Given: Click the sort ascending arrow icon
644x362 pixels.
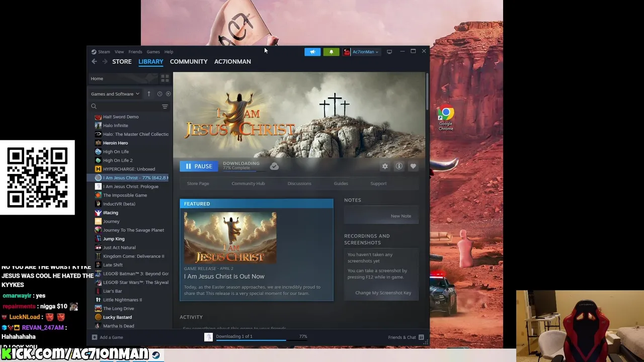Looking at the screenshot, I should (149, 94).
